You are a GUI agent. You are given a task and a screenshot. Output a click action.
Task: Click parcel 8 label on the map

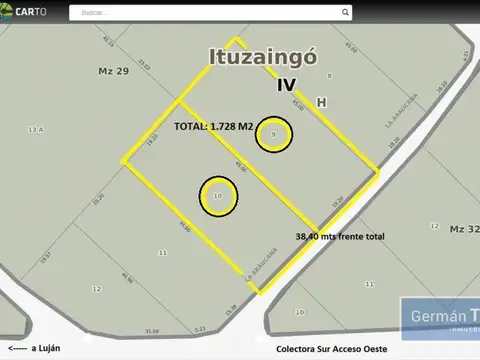pos(329,76)
